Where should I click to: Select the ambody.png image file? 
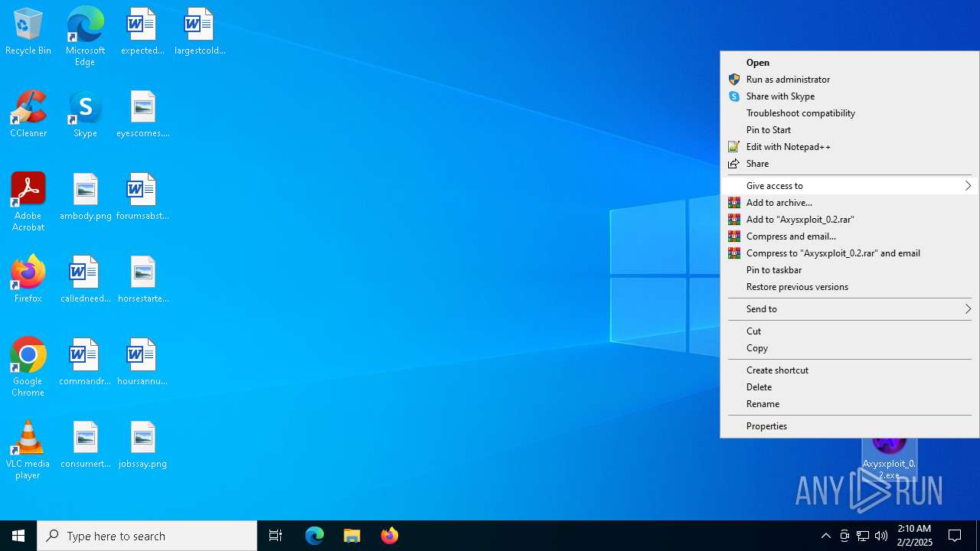click(86, 197)
